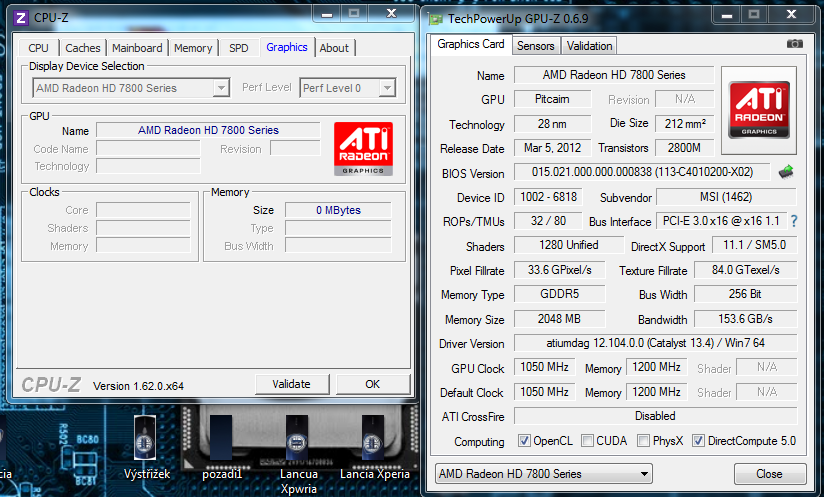
Task: Open the Lancua Xpwria desktop icon
Action: tap(297, 454)
